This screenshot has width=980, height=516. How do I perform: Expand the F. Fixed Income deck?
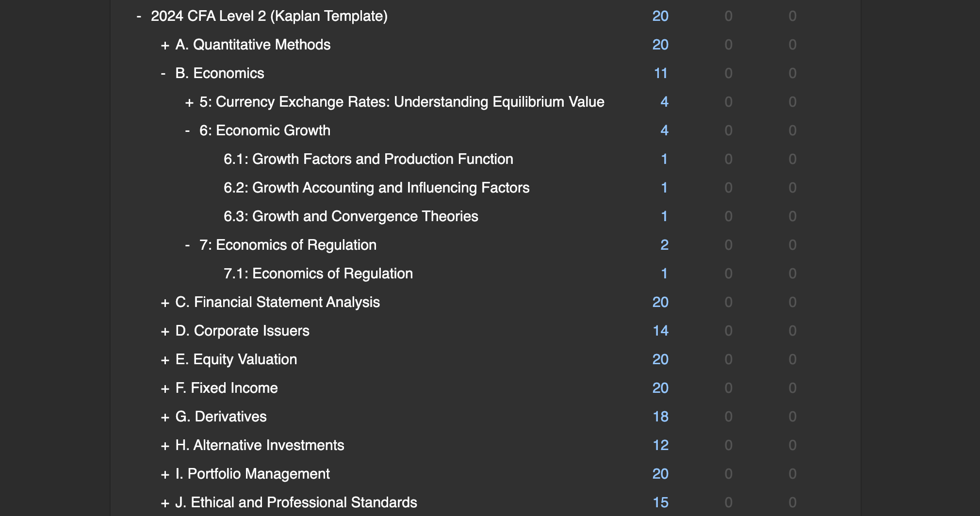pos(165,388)
